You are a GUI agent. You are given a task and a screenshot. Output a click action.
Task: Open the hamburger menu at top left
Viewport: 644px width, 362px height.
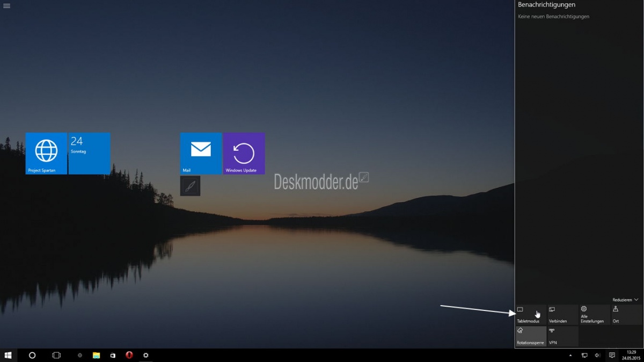tap(7, 6)
